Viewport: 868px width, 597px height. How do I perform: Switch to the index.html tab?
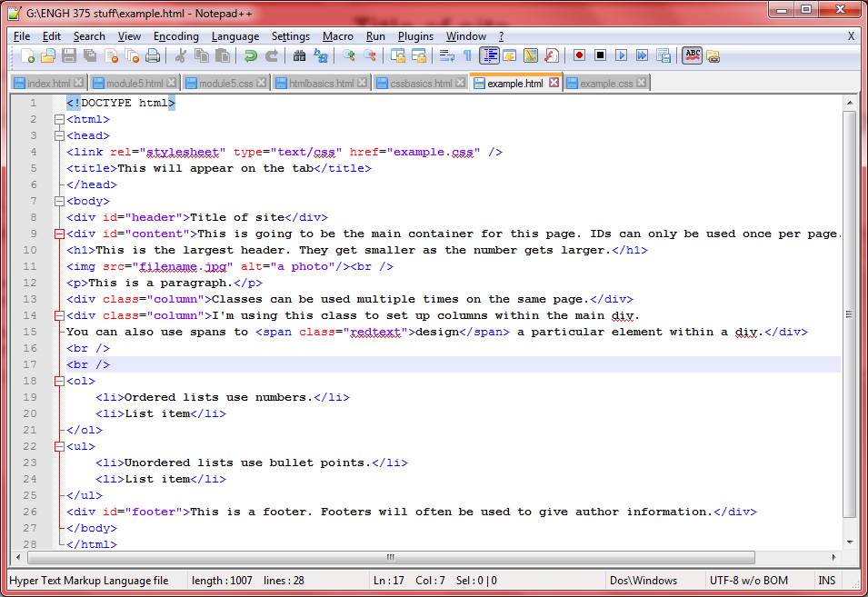(48, 83)
